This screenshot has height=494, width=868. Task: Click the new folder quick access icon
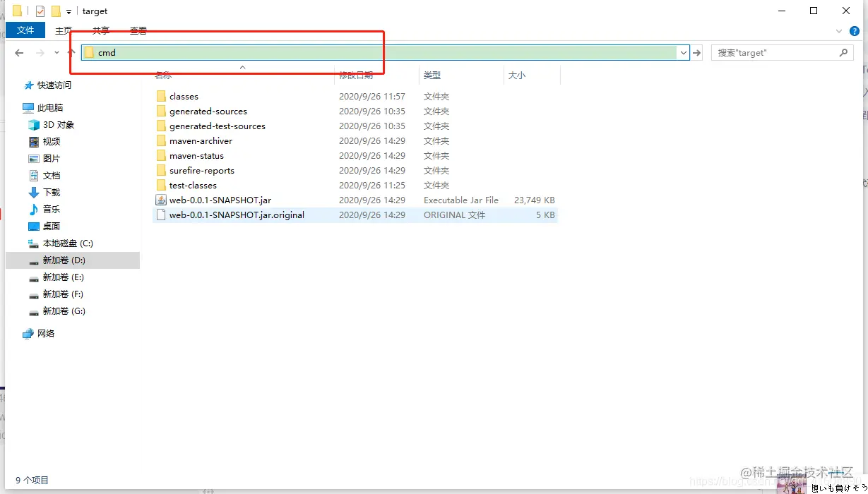(x=56, y=11)
